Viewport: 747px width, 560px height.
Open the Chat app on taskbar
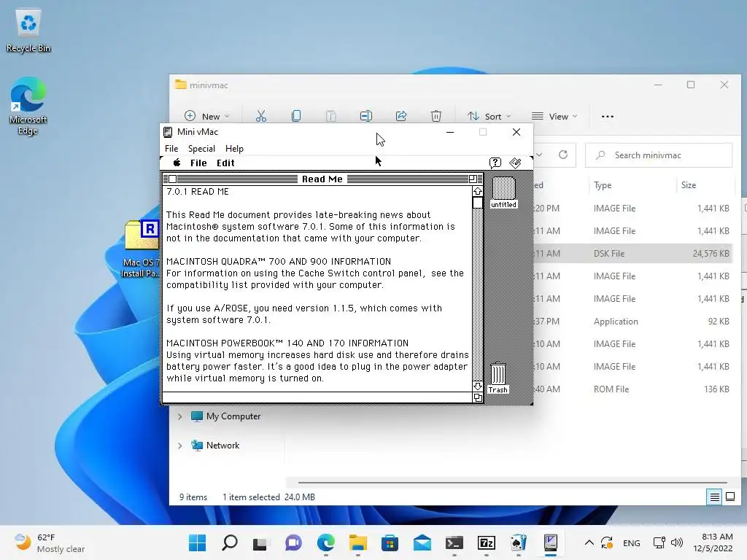point(293,542)
